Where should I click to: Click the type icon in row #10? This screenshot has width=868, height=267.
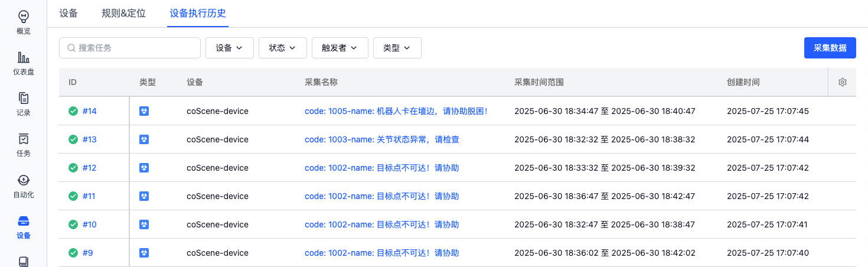tap(144, 224)
